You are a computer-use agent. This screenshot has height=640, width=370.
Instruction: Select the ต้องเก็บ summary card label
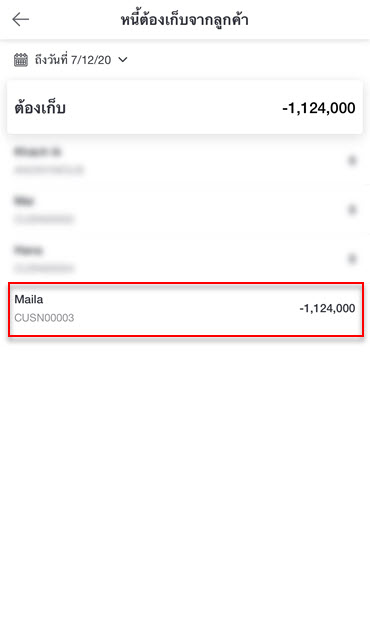pos(40,108)
